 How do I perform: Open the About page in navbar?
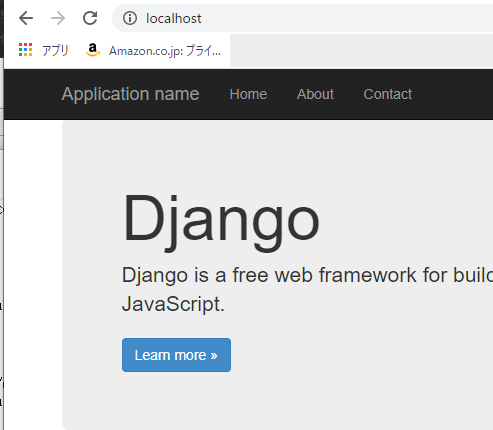[x=315, y=94]
